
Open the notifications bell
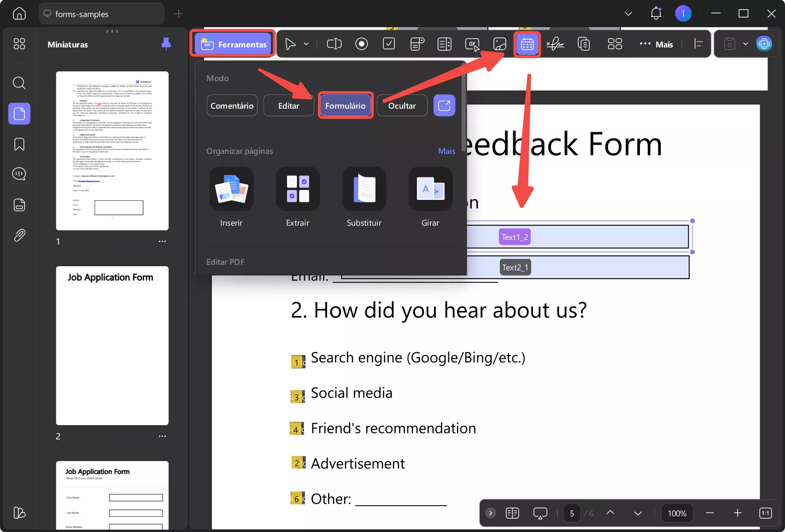point(656,14)
